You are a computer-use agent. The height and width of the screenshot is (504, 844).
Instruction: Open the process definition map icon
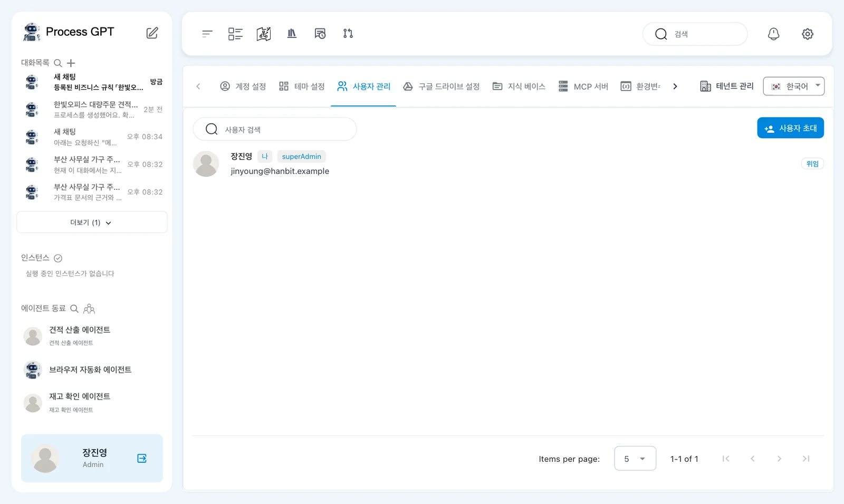(x=264, y=34)
